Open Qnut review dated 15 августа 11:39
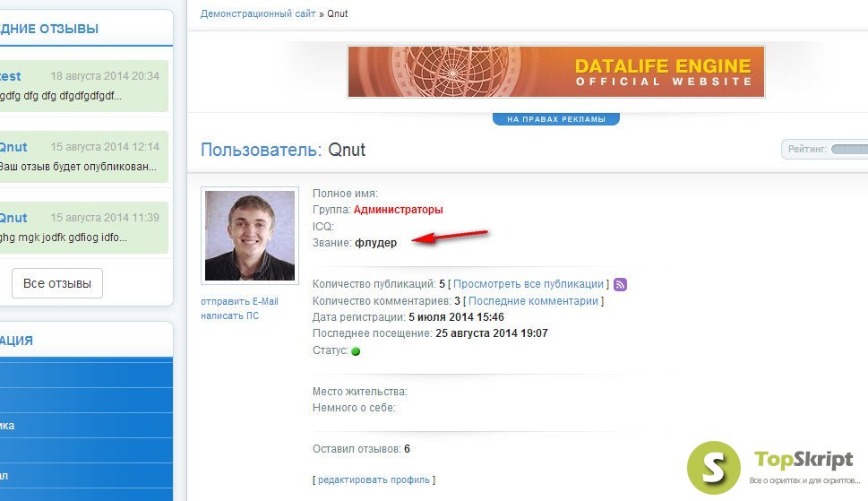The image size is (868, 501). (82, 228)
